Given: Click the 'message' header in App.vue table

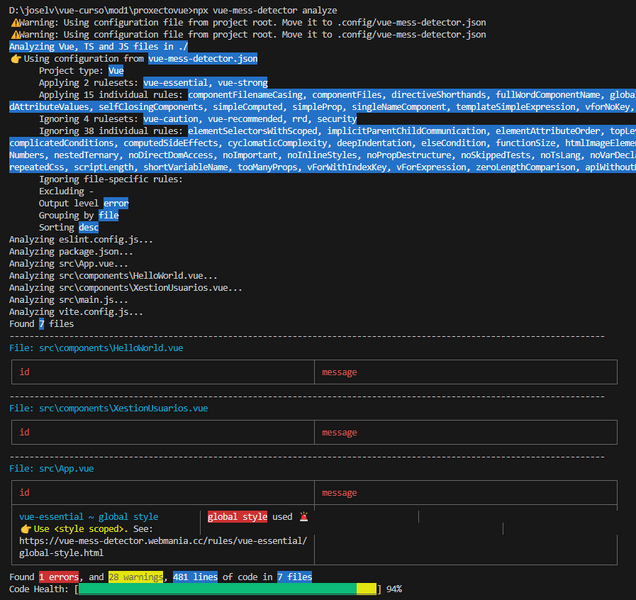Looking at the screenshot, I should point(339,492).
